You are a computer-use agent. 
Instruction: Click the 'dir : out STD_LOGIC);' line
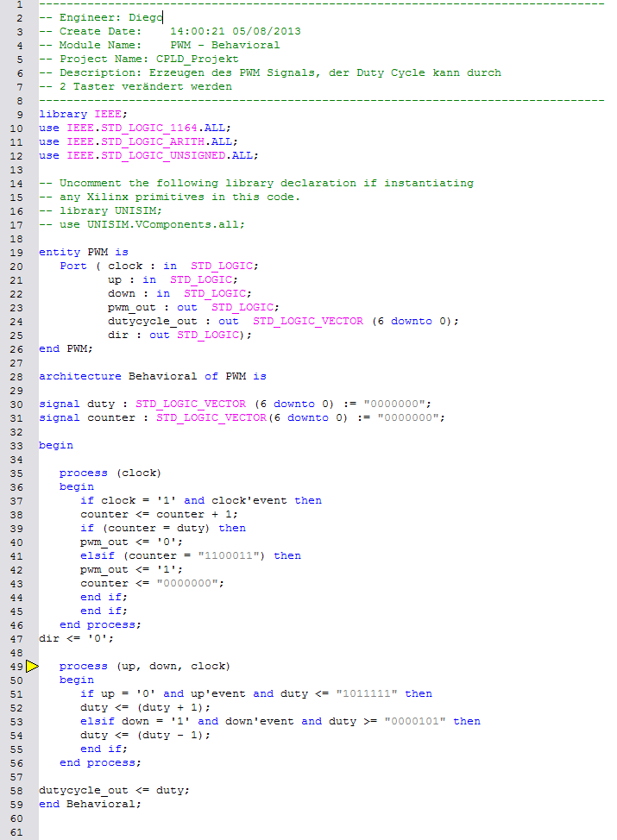click(179, 335)
